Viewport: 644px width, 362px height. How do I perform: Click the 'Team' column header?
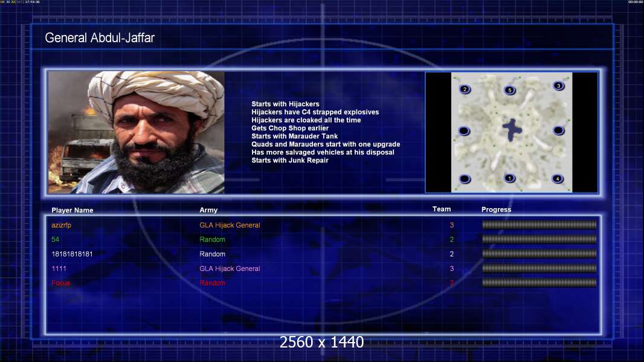pyautogui.click(x=442, y=209)
